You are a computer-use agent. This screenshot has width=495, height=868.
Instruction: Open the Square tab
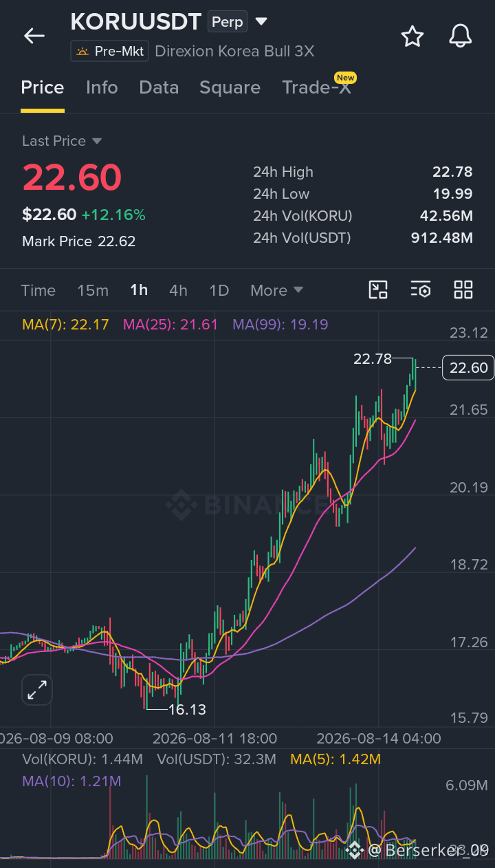[x=230, y=87]
